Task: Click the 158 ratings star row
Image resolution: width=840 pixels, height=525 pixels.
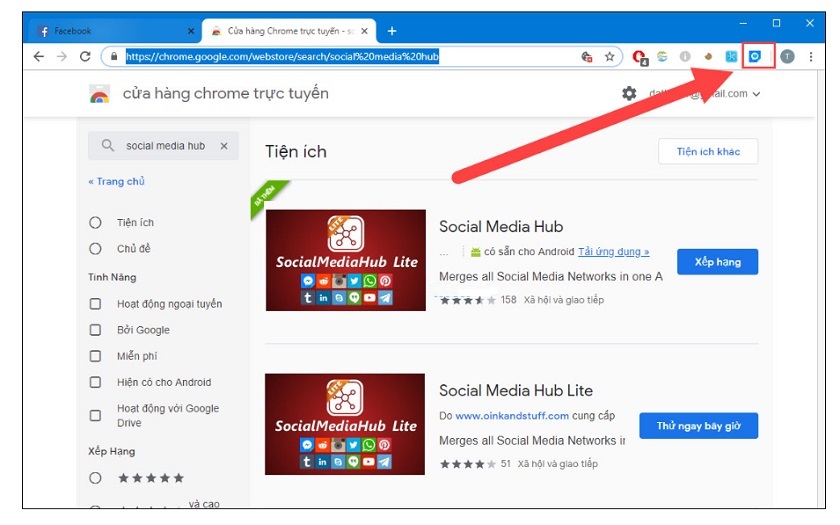Action: tap(468, 300)
